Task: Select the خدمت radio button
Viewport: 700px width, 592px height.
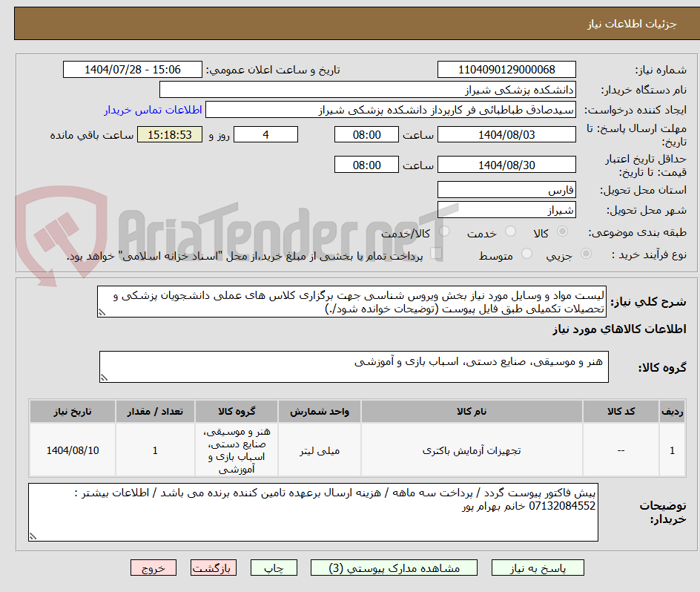Action: point(509,229)
